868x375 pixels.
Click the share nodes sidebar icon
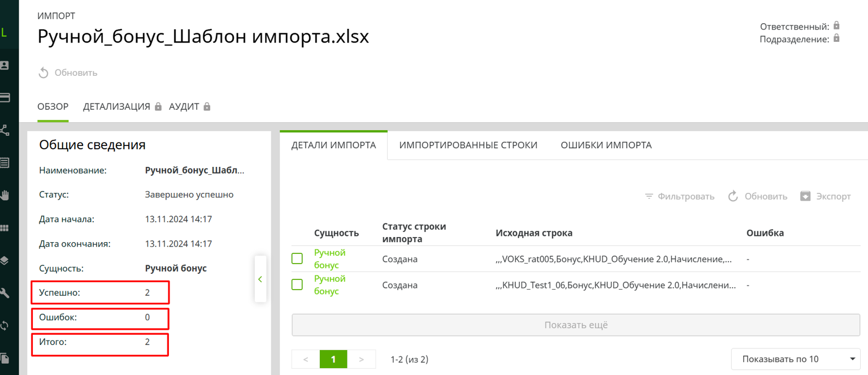[x=5, y=130]
